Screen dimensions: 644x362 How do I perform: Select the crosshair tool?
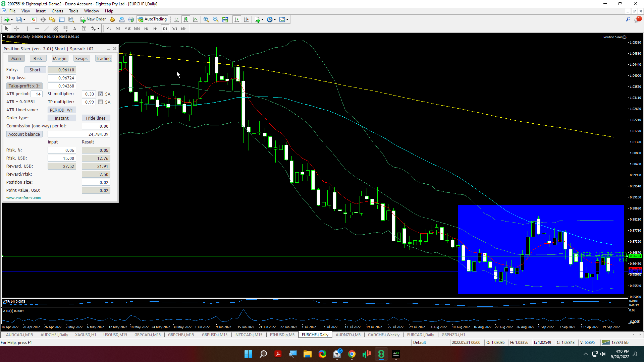(16, 28)
